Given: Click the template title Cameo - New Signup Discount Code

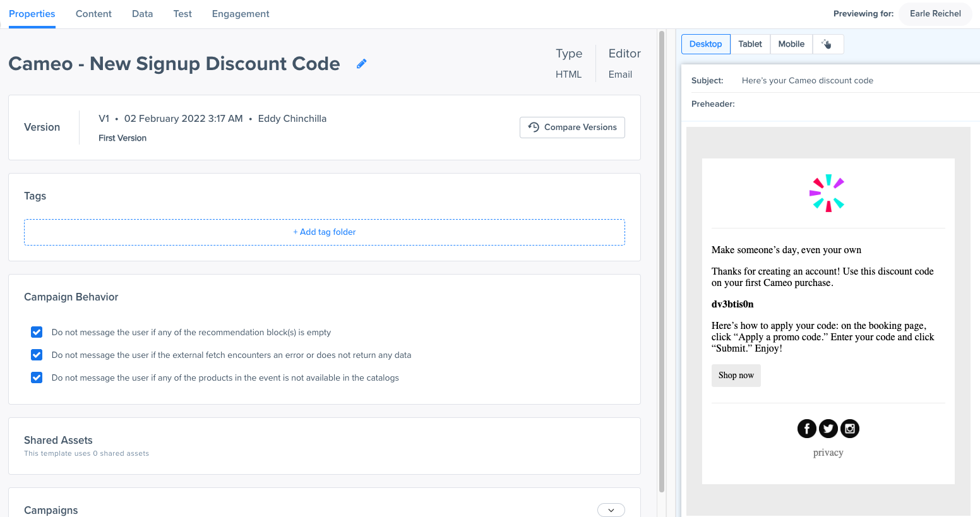Looking at the screenshot, I should point(174,64).
